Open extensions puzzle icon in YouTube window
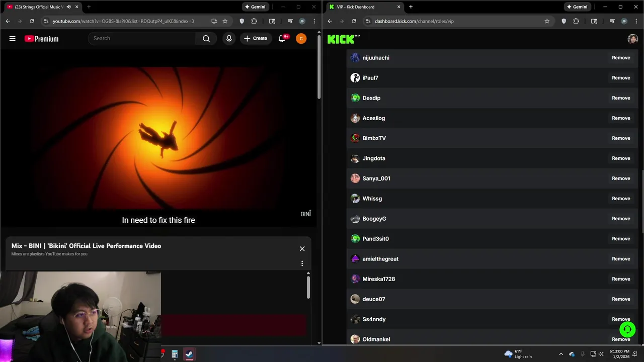 pyautogui.click(x=254, y=21)
